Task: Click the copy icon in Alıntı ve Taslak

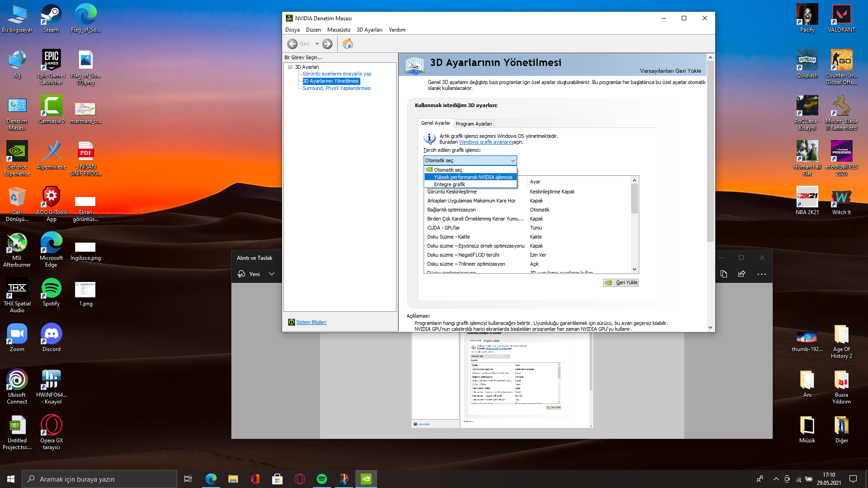Action: pyautogui.click(x=723, y=274)
